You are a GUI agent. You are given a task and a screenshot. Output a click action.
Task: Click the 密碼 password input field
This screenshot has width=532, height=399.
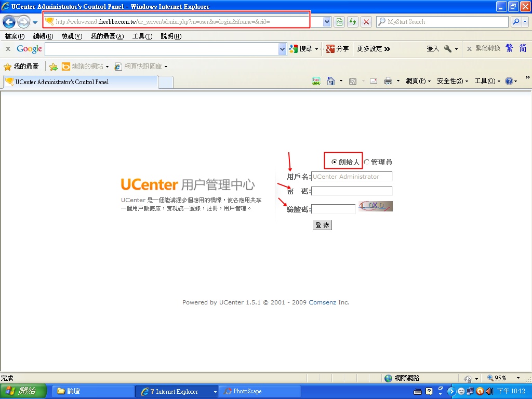click(352, 191)
